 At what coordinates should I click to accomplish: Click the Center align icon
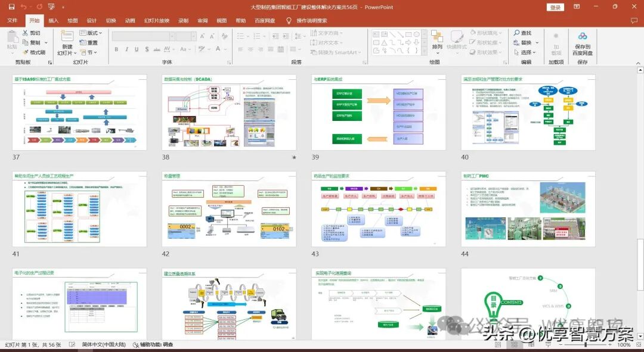[x=250, y=49]
